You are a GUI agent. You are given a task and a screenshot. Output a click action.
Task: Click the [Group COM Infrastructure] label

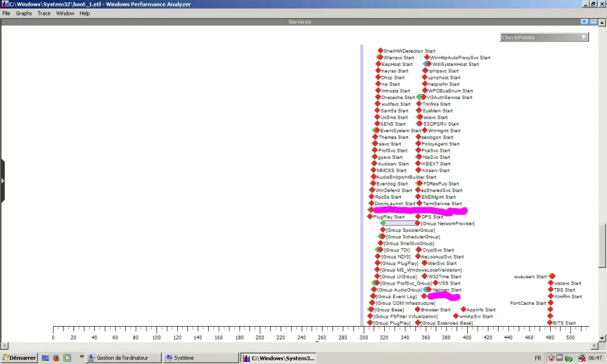pos(405,303)
